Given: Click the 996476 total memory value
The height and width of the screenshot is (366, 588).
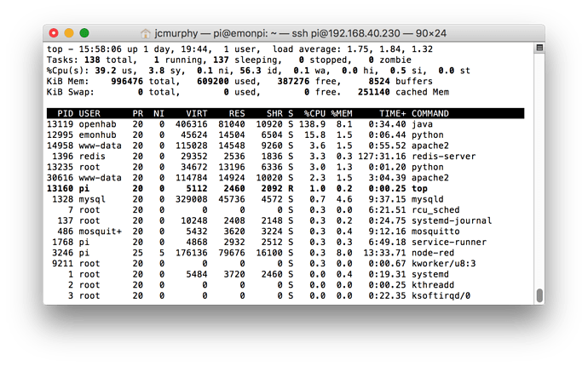Looking at the screenshot, I should click(127, 82).
